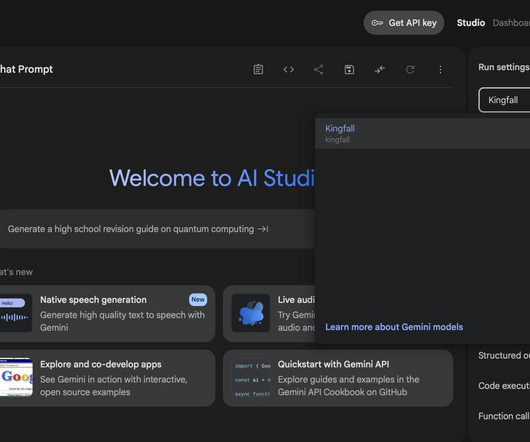This screenshot has width=530, height=442.
Task: Click the Code execution setting label
Action: (504, 386)
